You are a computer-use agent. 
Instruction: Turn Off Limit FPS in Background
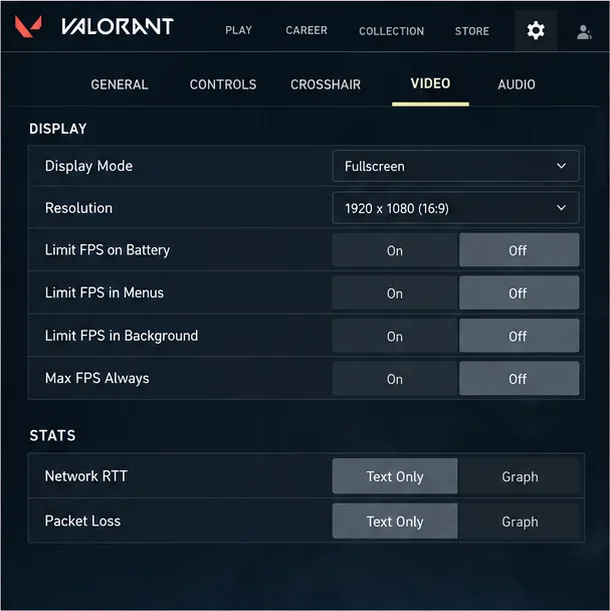519,336
